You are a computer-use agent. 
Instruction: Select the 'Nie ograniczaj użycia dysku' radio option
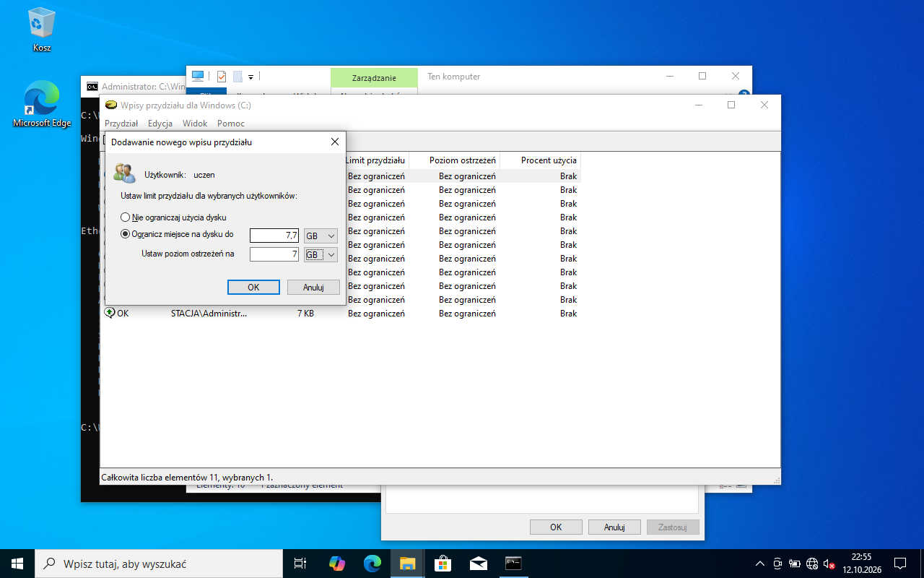click(x=174, y=217)
